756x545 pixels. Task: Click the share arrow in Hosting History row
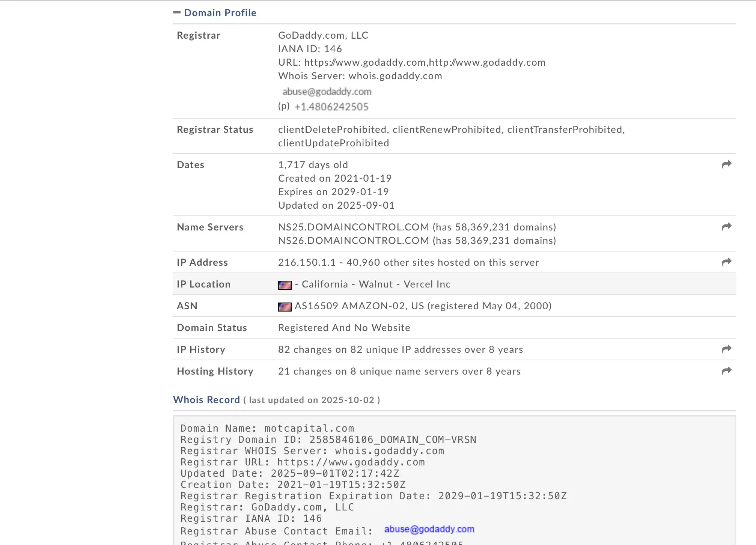(726, 371)
